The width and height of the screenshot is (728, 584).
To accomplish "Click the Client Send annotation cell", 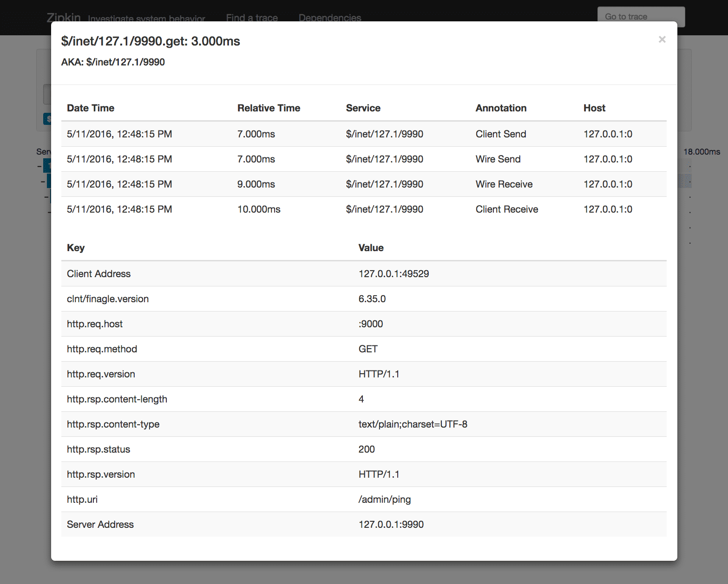I will 501,134.
